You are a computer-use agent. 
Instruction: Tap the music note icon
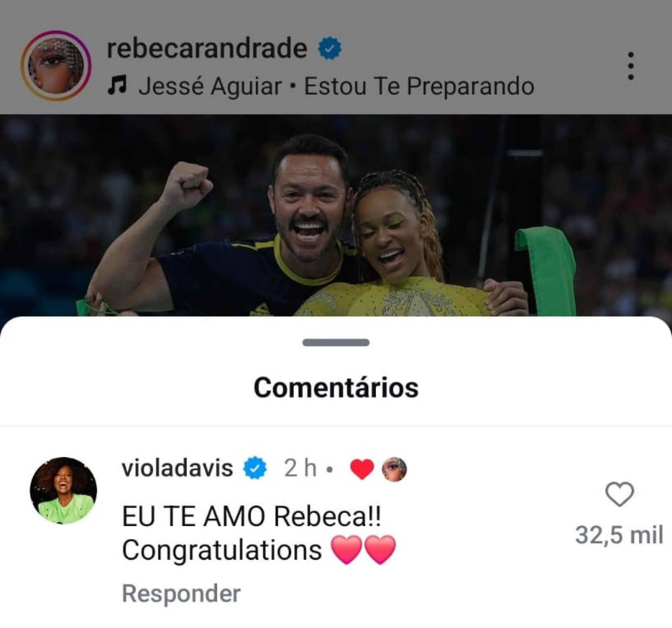(x=117, y=86)
